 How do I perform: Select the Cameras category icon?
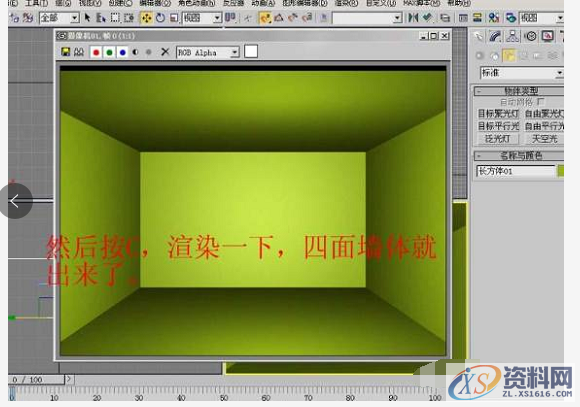(523, 56)
